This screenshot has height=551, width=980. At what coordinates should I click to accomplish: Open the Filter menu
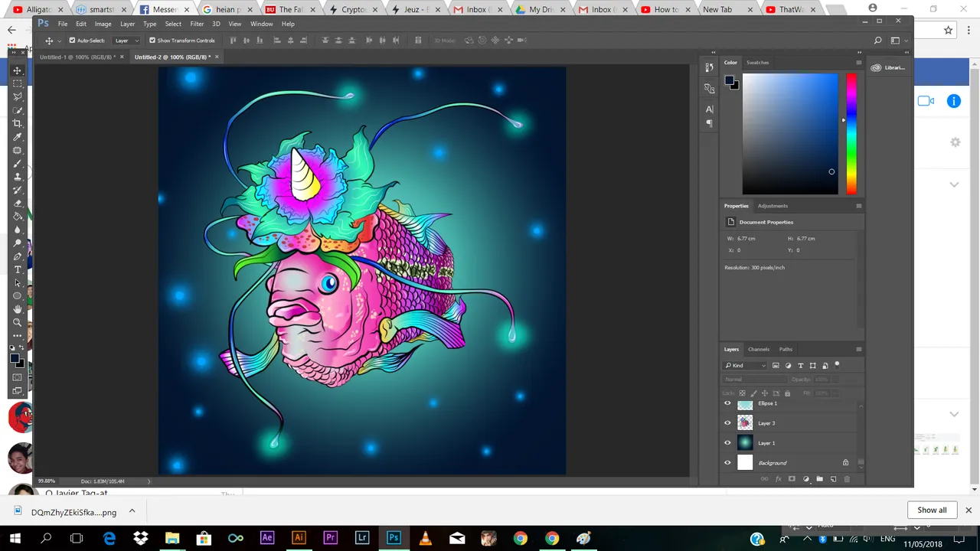point(197,24)
